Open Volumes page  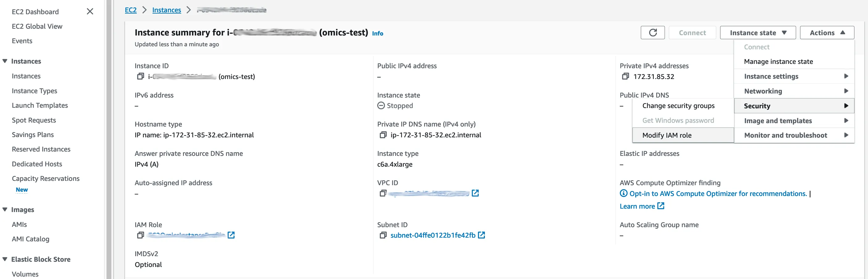click(25, 274)
